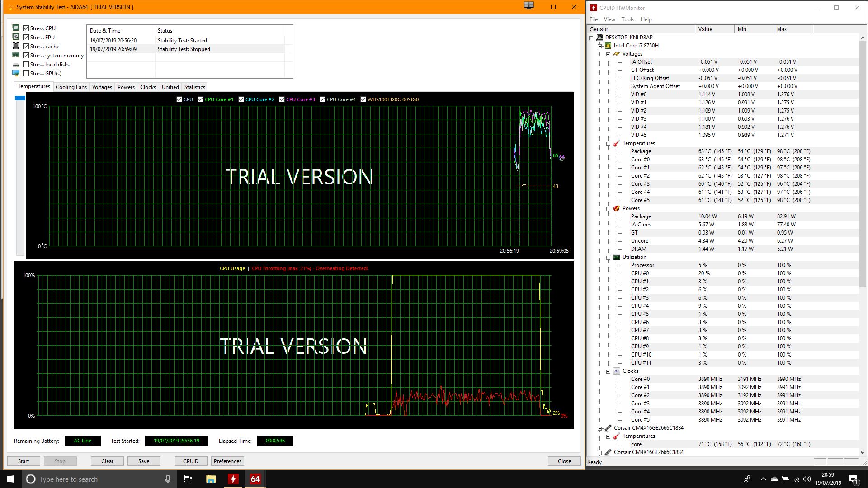Click the blue graph scale slider handle

(20, 98)
